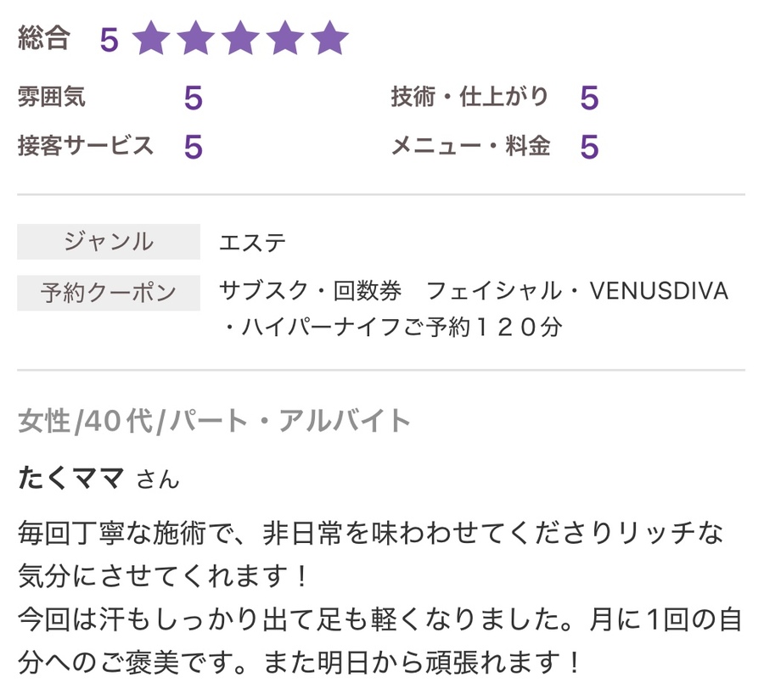Open the エステ genre value
Viewport: 764px width, 700px height.
253,244
